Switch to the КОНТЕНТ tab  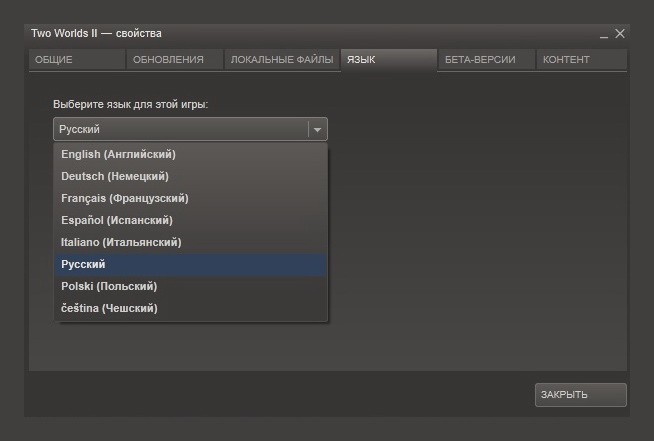(x=582, y=60)
